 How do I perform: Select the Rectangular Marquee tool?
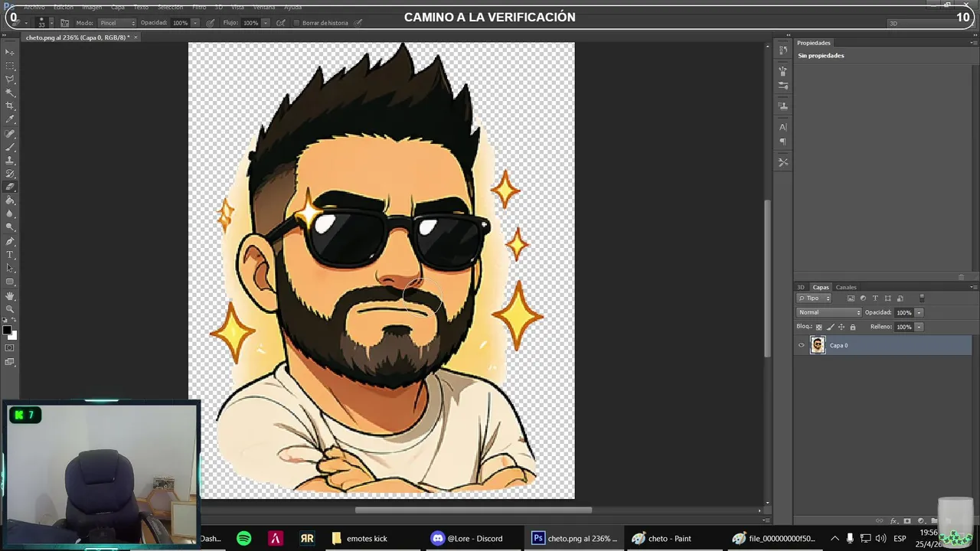pos(10,66)
